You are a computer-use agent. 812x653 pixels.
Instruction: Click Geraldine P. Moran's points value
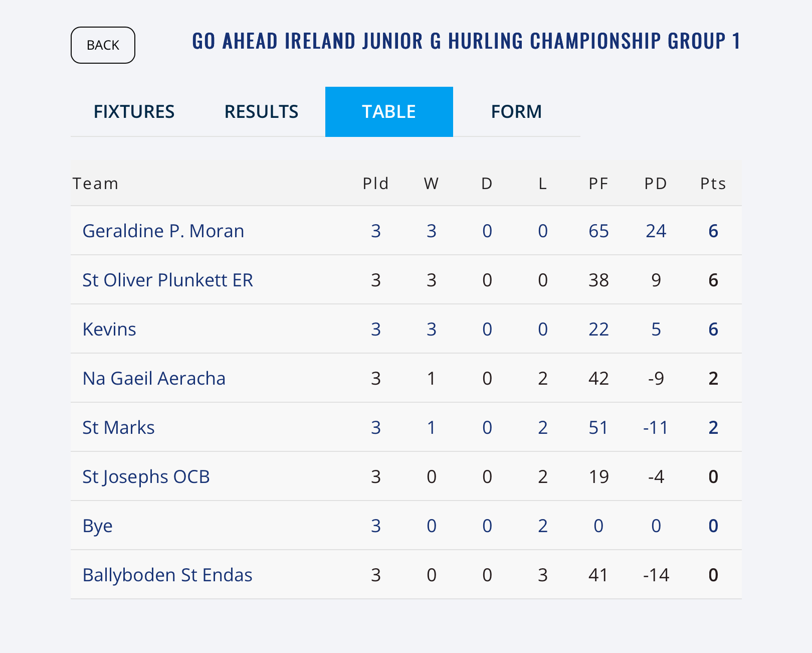click(713, 231)
